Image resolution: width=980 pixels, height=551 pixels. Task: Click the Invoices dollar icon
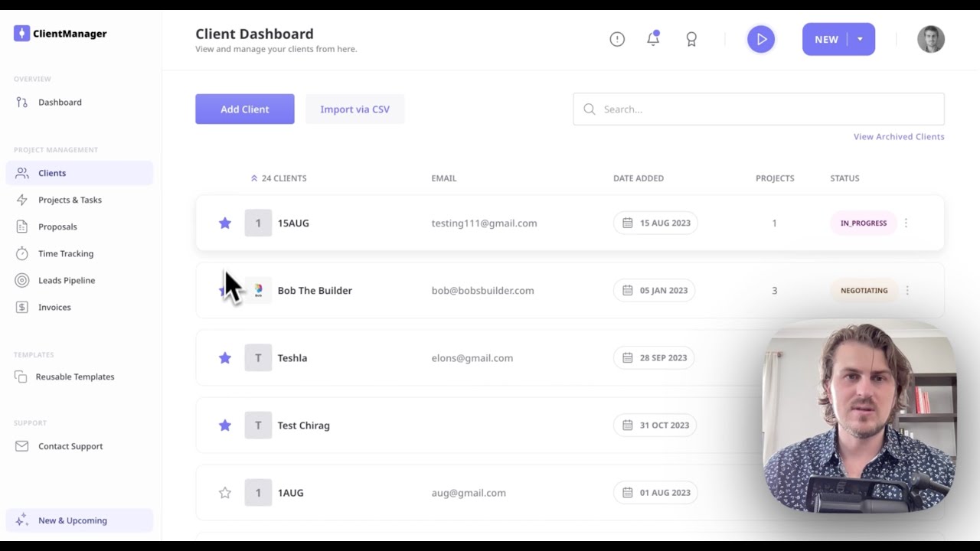[x=21, y=307]
